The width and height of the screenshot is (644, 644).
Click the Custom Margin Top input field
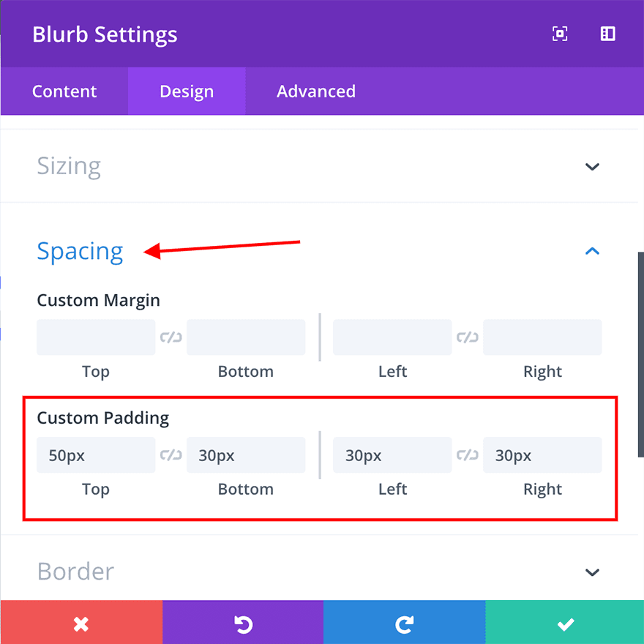(x=96, y=337)
